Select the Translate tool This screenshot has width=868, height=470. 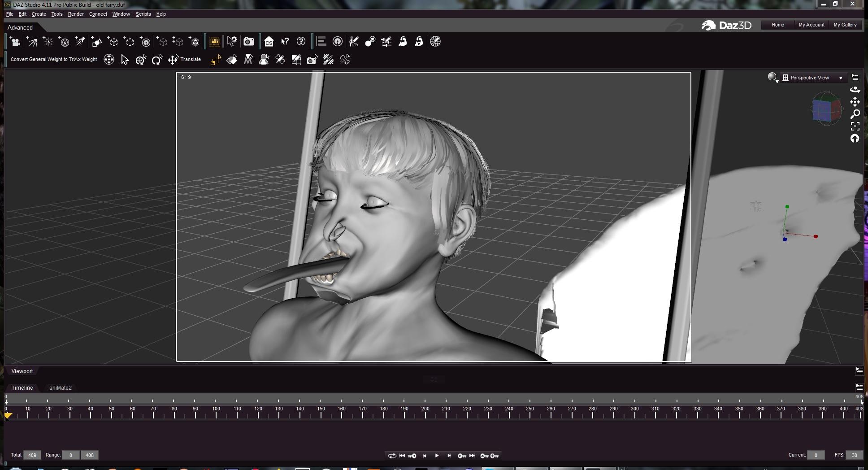184,60
